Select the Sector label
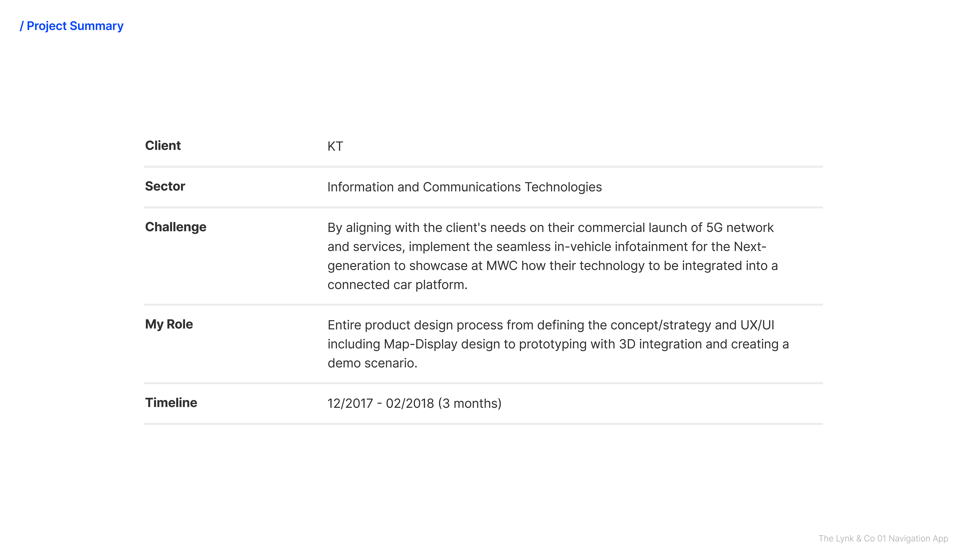 point(165,186)
